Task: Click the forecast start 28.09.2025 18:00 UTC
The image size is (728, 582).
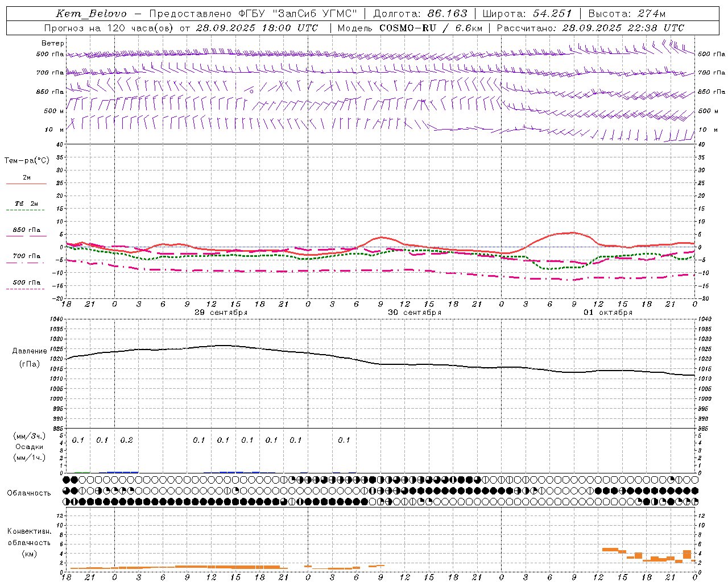Action: pyautogui.click(x=257, y=28)
